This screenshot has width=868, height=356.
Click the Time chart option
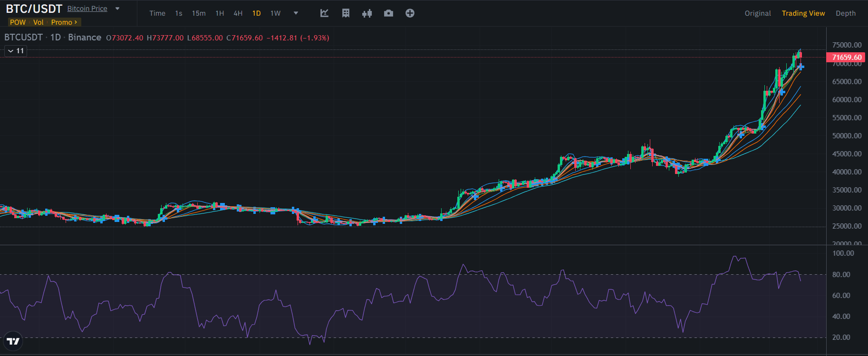coord(157,13)
